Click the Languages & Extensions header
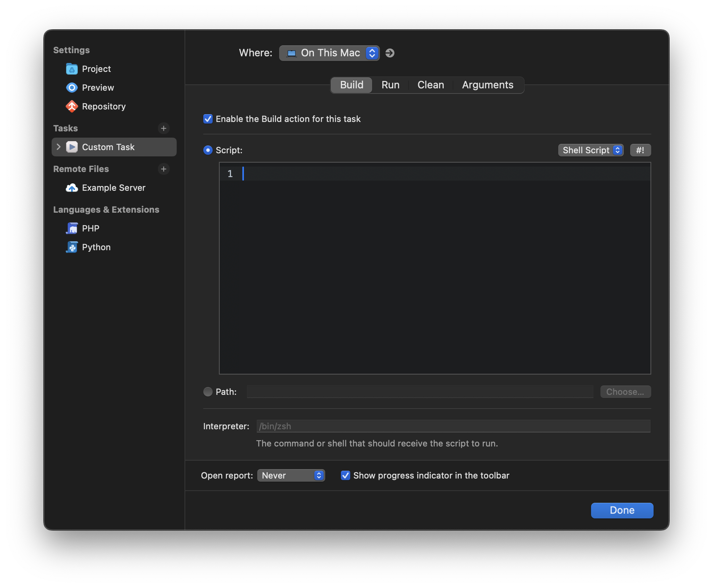The height and width of the screenshot is (588, 713). [x=106, y=210]
